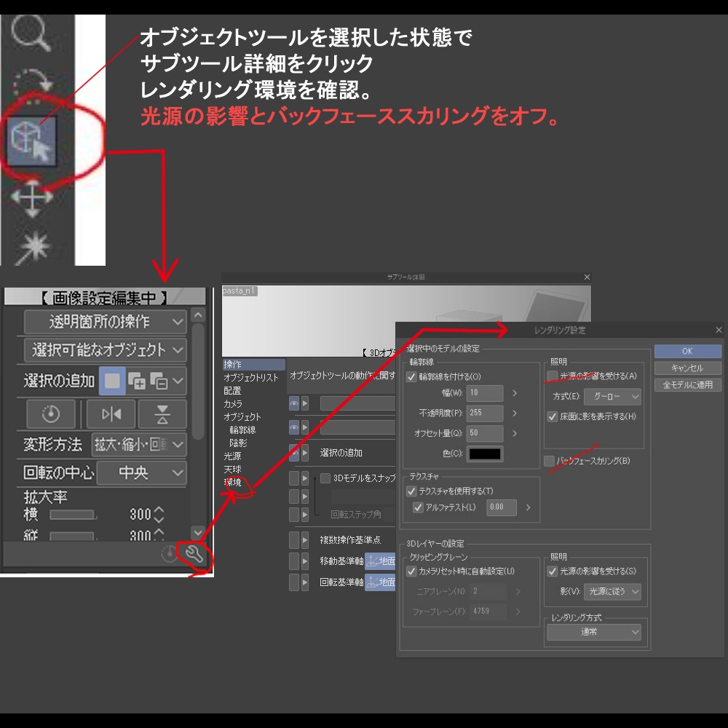728x728 pixels.
Task: Click the horizontal flip icon in Tool Property
Action: point(111,414)
